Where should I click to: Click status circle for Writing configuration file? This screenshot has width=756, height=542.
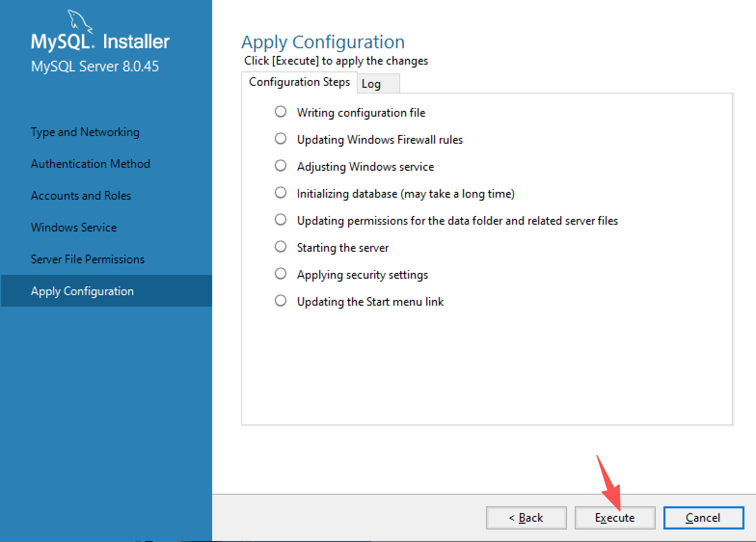(281, 112)
